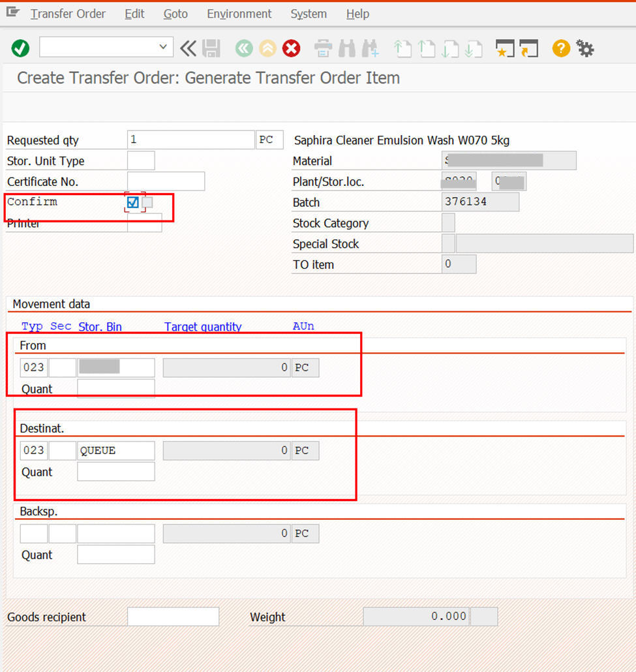The height and width of the screenshot is (672, 636).
Task: Click the Material field
Action: tap(509, 160)
